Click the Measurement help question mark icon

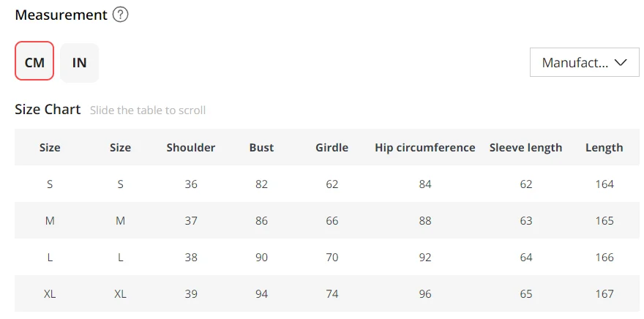[120, 15]
